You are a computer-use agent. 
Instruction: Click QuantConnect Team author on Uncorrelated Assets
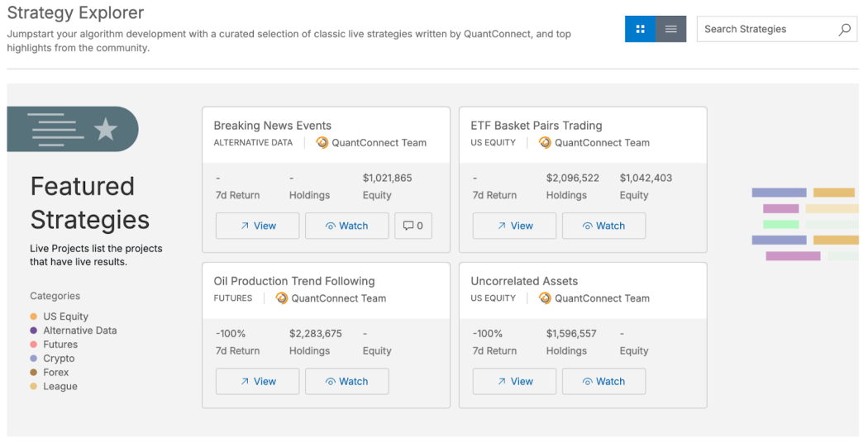click(603, 298)
